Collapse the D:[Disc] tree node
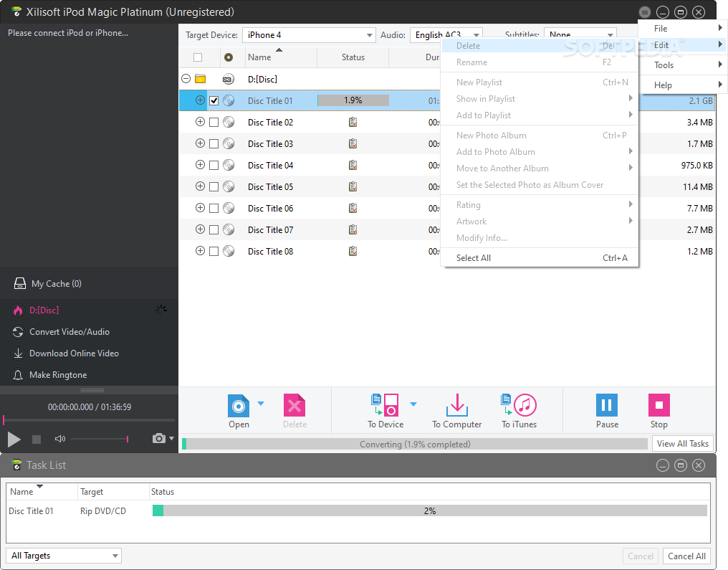This screenshot has width=728, height=570. 186,78
